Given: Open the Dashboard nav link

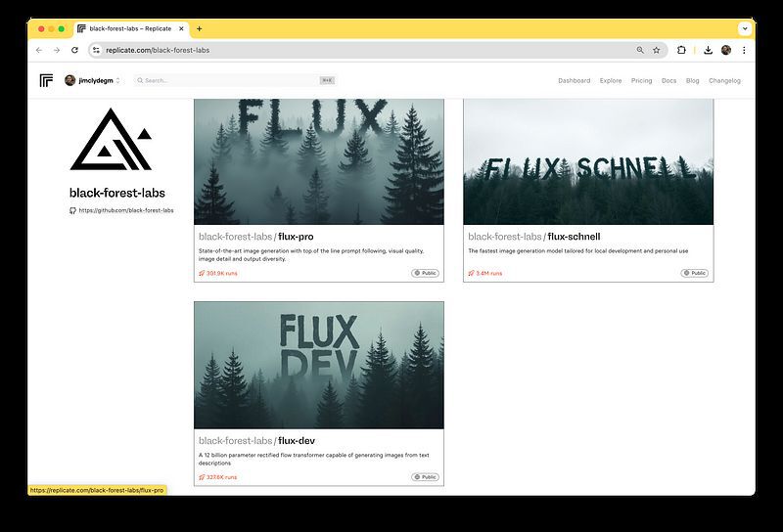Looking at the screenshot, I should (574, 81).
